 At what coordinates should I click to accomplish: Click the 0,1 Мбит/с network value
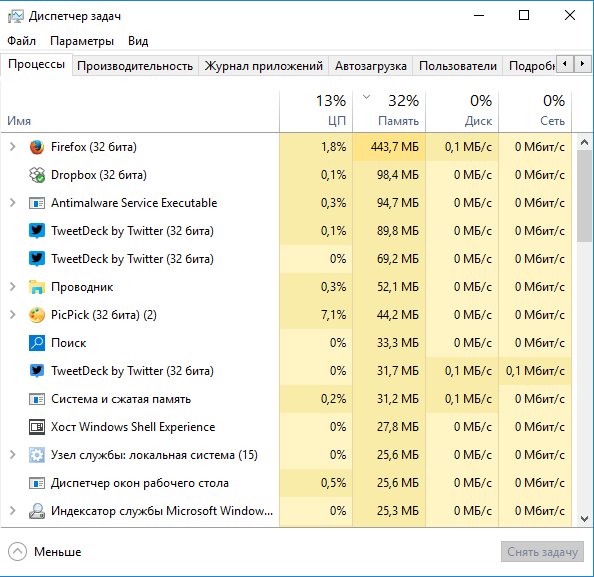[x=535, y=371]
